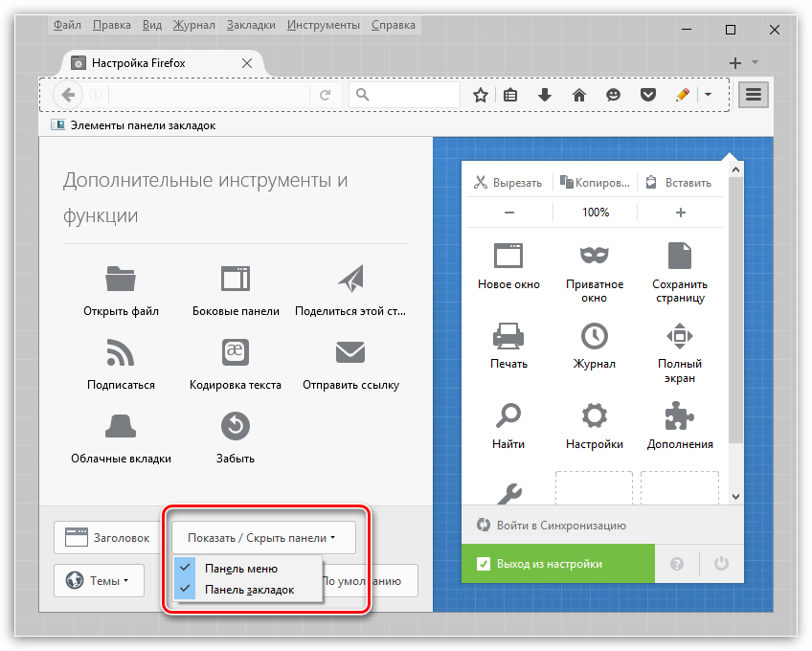Click the Заголовок button
Screen dimensions: 812x651
pos(107,538)
